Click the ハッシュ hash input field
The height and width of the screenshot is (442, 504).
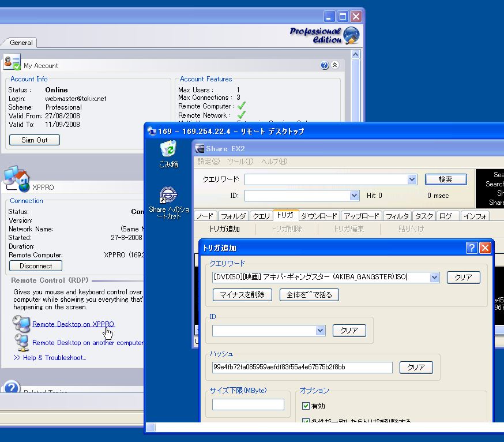(302, 367)
